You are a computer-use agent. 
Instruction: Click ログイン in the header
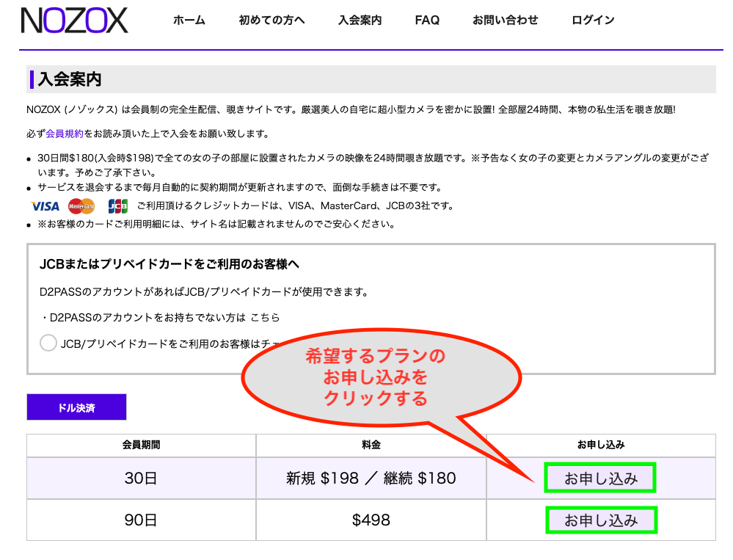[x=593, y=21]
